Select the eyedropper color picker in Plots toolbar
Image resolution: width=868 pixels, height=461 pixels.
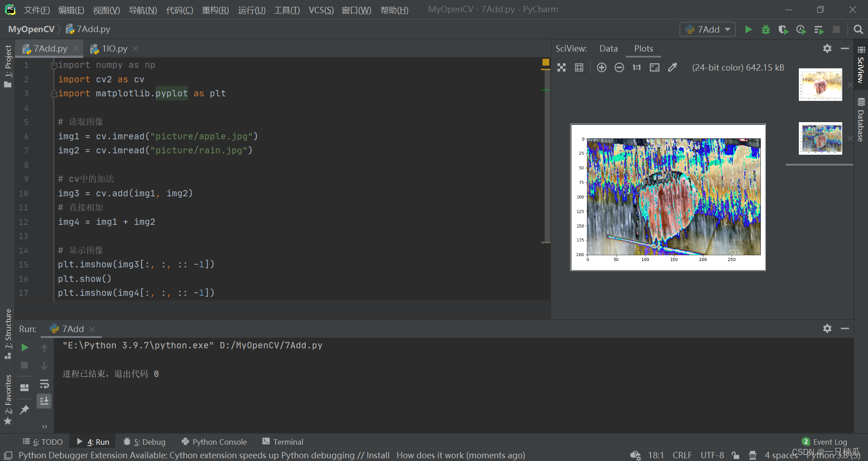click(x=673, y=67)
